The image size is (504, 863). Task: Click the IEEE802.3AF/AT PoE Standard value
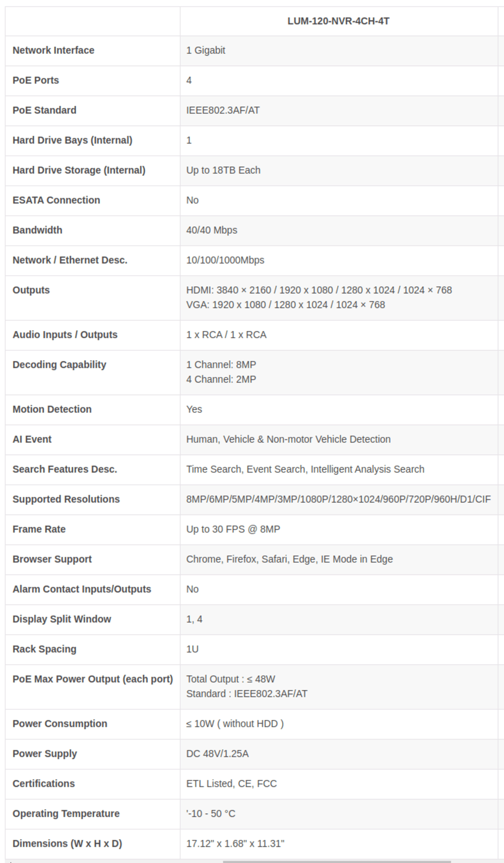[223, 110]
